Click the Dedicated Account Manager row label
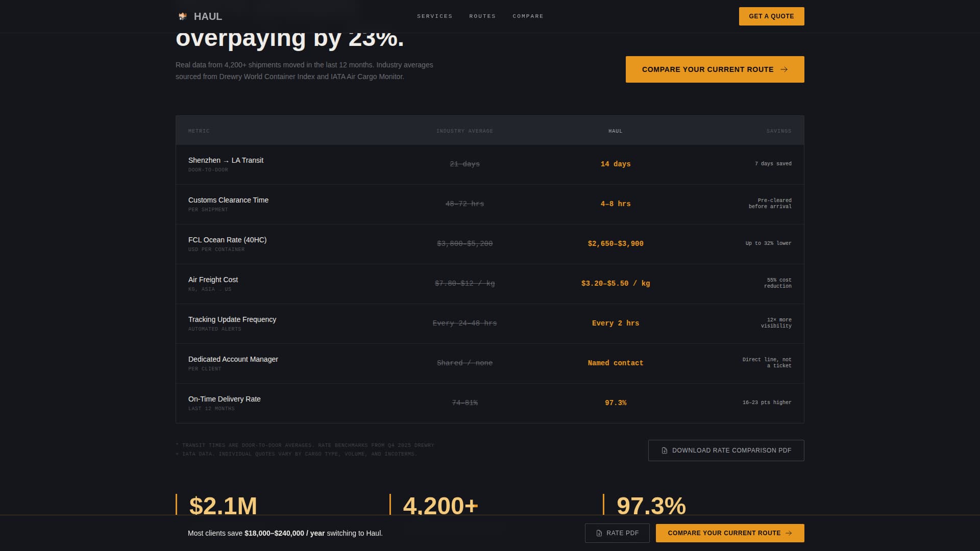This screenshot has height=551, width=980. point(233,359)
